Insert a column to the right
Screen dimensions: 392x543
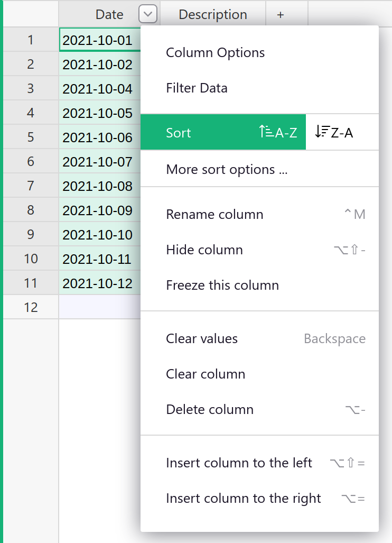[x=243, y=498]
